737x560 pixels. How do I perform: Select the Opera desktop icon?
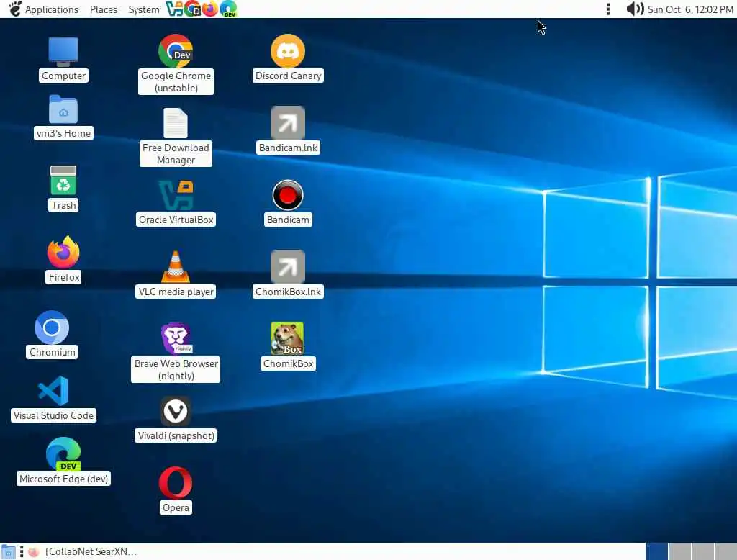[x=176, y=483]
